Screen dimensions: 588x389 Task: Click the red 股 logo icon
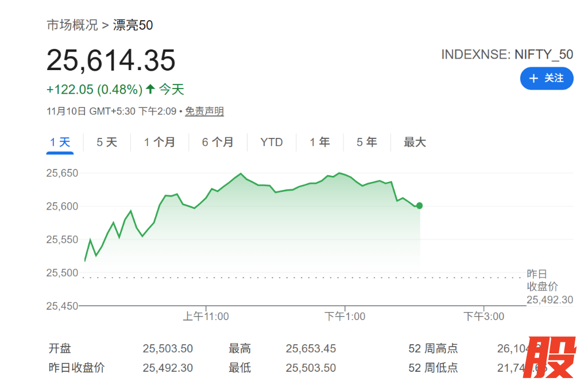point(551,357)
